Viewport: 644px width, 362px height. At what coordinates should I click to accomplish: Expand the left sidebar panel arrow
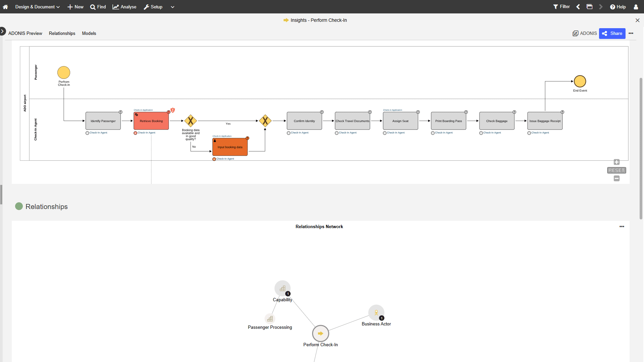click(x=3, y=31)
